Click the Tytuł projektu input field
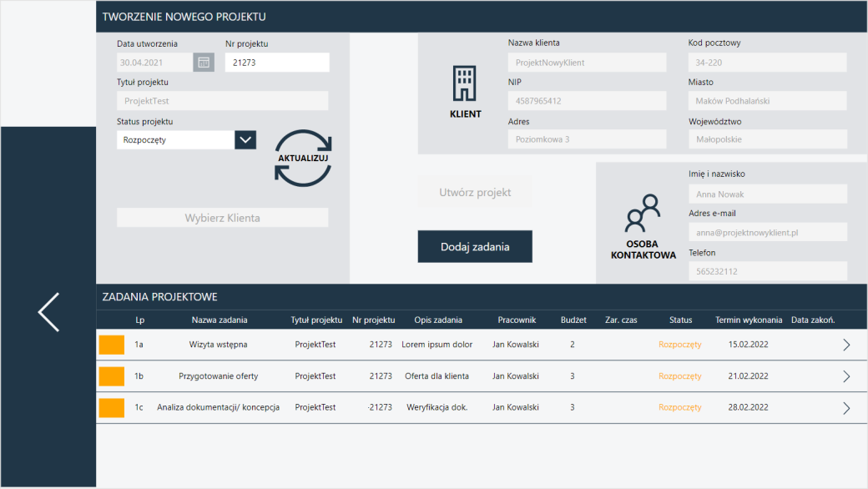Image resolution: width=868 pixels, height=489 pixels. [x=223, y=101]
